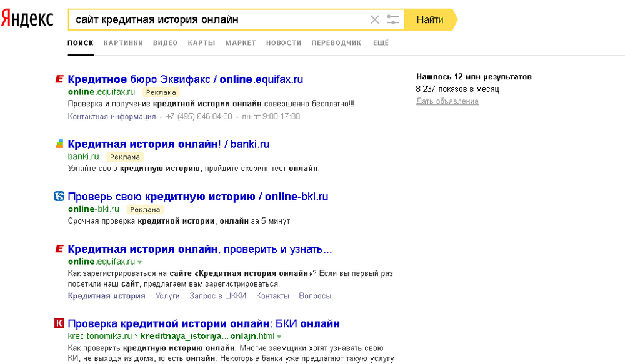Click the green online-bki.ru URL
This screenshot has width=625, height=364.
point(94,209)
